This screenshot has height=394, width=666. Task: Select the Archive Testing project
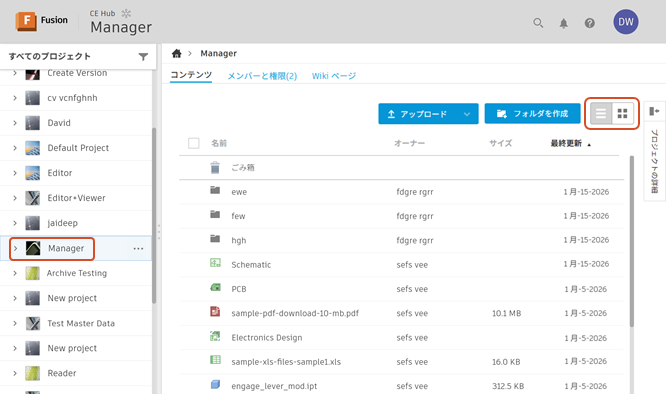point(77,273)
